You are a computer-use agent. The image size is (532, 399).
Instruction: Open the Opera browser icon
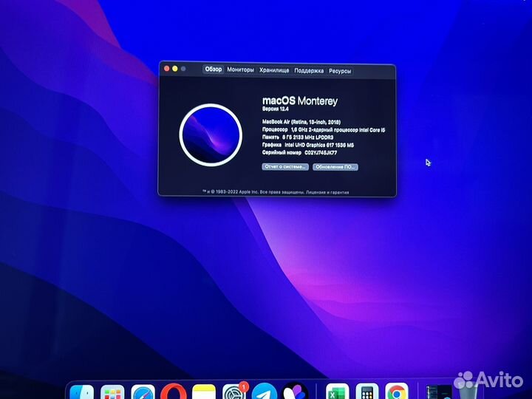click(x=174, y=392)
